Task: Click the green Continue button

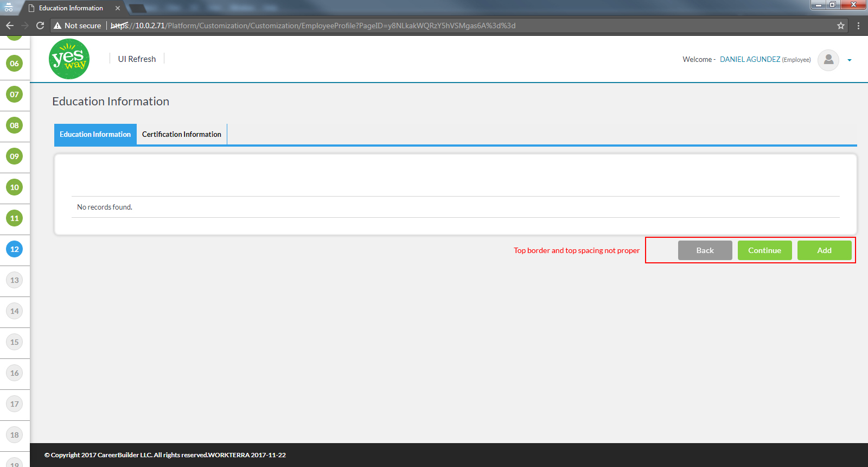Action: [x=764, y=250]
